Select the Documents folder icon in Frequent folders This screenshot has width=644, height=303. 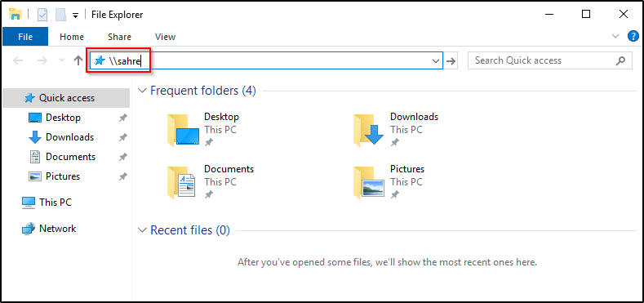click(x=180, y=182)
